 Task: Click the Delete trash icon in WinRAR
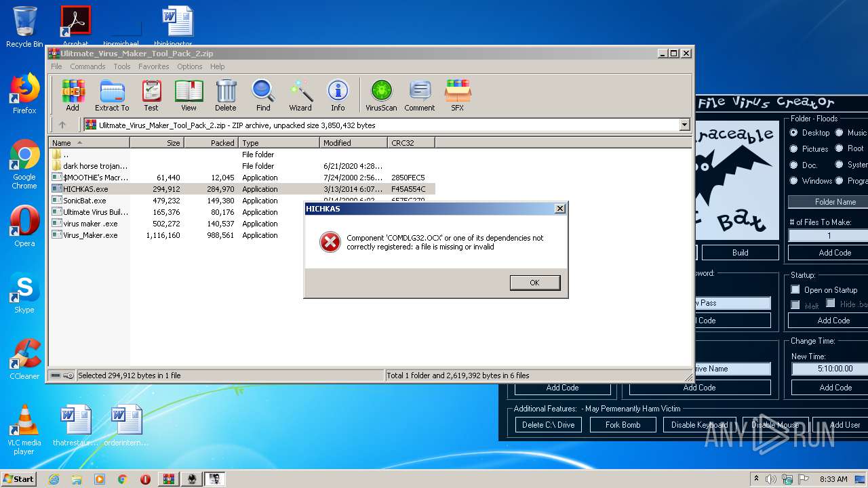coord(226,96)
